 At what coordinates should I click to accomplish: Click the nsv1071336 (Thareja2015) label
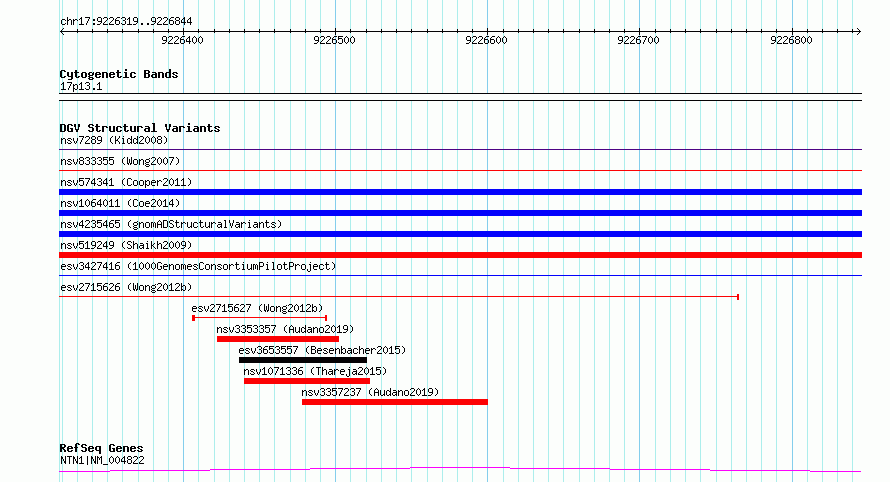[x=315, y=371]
